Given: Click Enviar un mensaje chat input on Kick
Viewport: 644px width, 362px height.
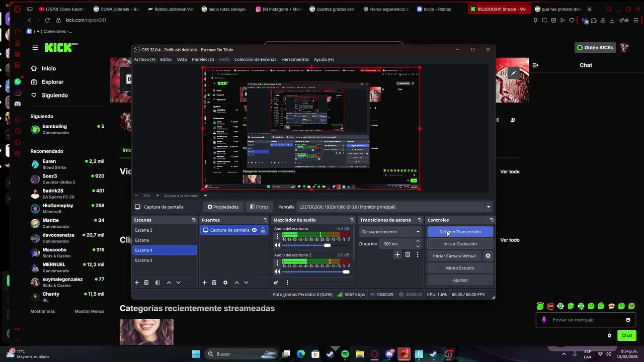Looking at the screenshot, I should pyautogui.click(x=586, y=320).
